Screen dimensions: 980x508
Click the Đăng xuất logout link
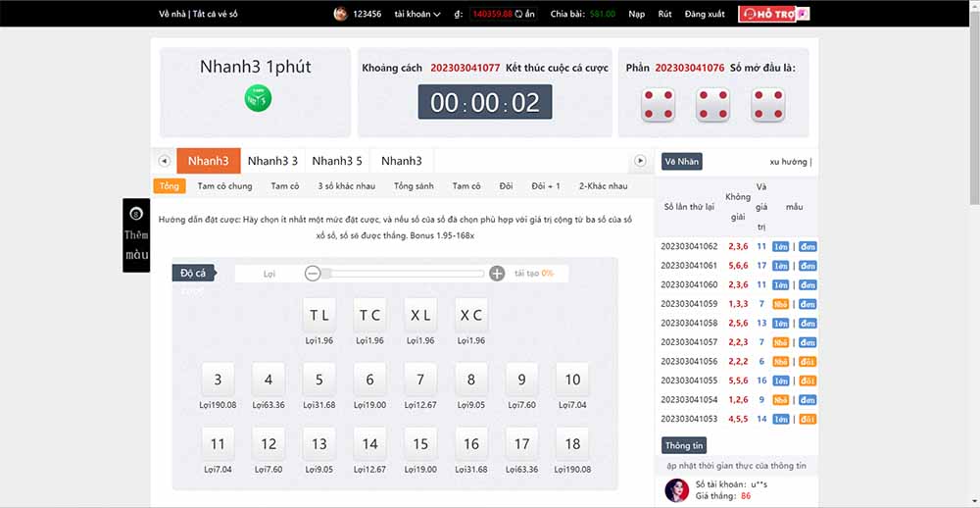[705, 14]
